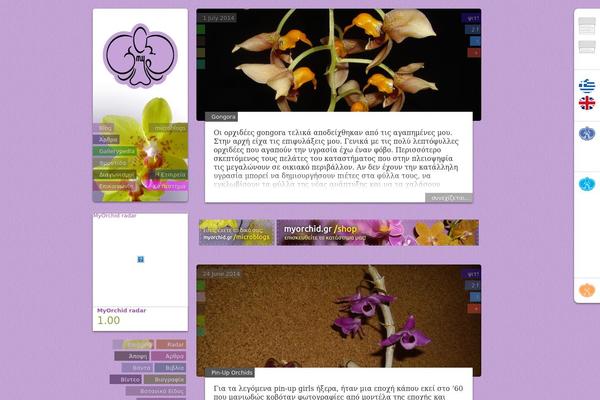600x400 pixels.
Task: Open the Επικοινωνία menu item
Action: tap(114, 186)
